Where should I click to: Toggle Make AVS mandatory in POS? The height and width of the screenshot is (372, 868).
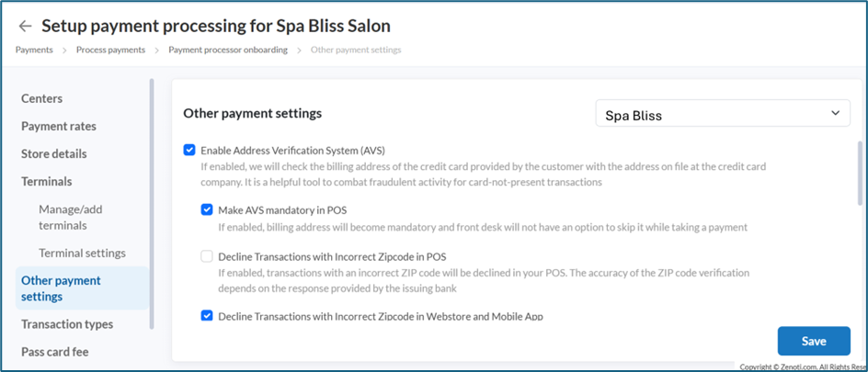207,209
